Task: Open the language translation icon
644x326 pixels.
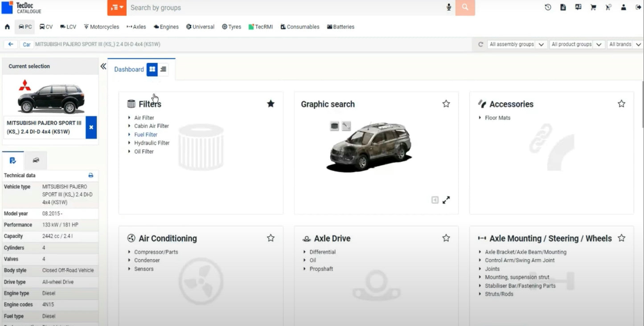Action: click(578, 7)
